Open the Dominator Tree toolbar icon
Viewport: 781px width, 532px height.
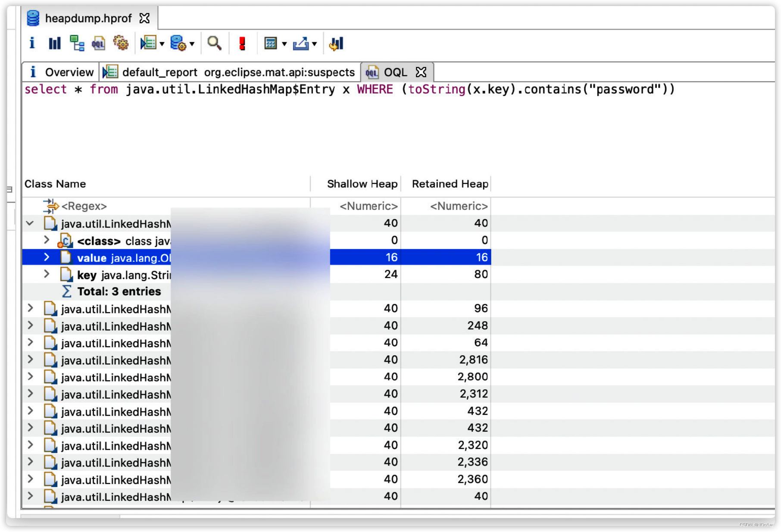77,43
